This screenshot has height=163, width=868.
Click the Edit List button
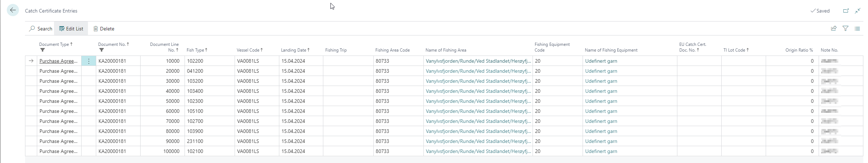[71, 29]
